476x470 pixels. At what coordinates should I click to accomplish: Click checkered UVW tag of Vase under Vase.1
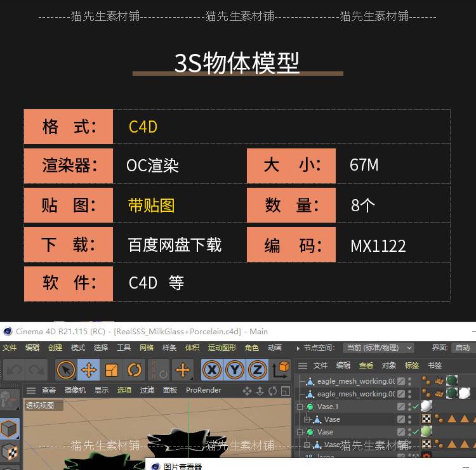[x=426, y=419]
